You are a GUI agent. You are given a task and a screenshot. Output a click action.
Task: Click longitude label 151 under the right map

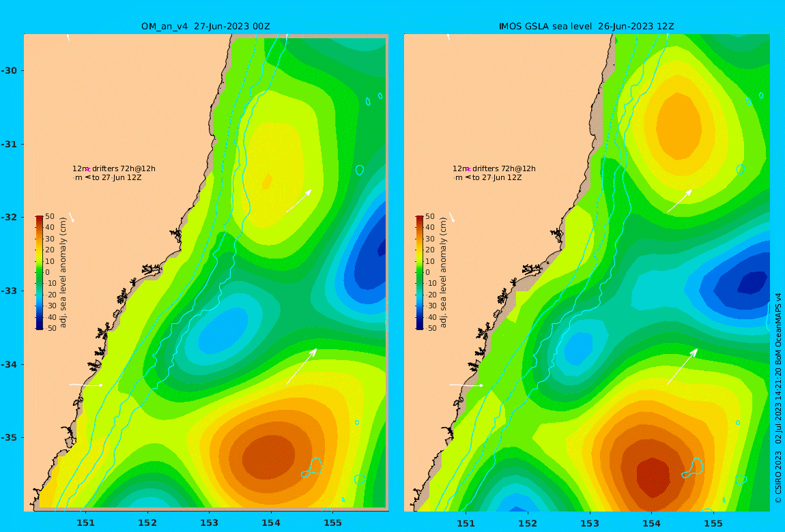(x=466, y=523)
